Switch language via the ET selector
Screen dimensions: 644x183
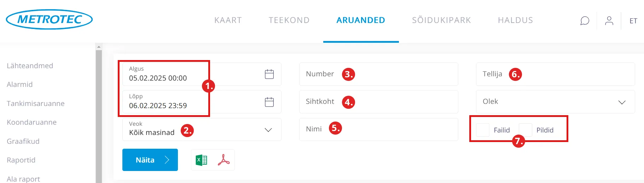point(633,21)
